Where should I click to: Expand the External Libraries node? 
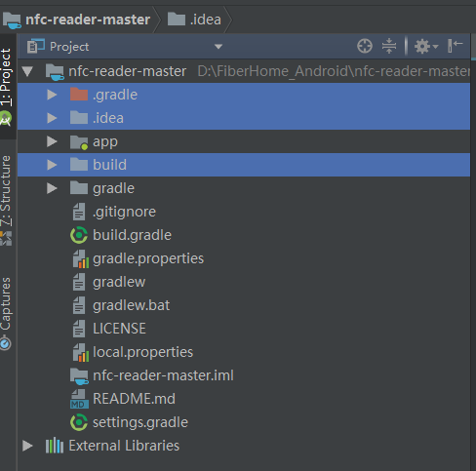(27, 446)
